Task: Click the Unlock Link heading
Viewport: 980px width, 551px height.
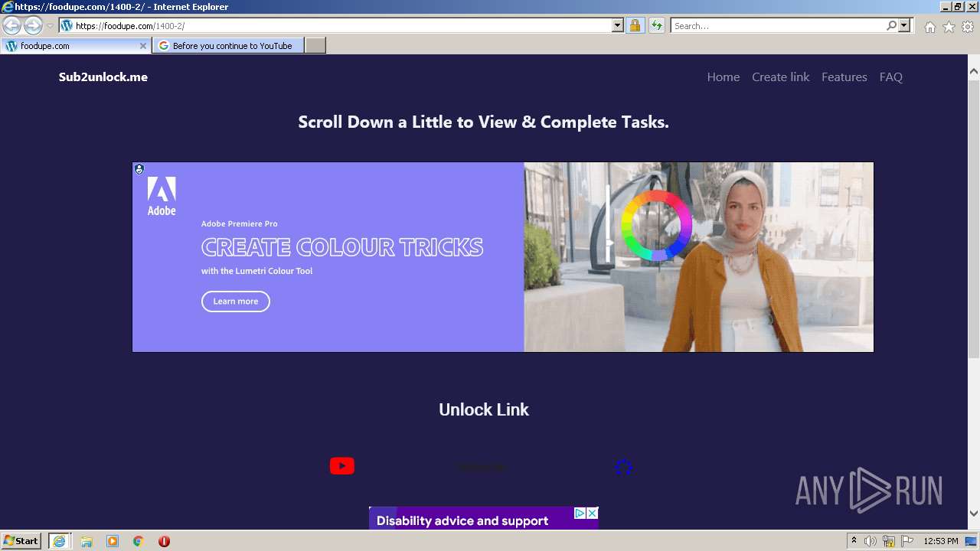Action: pyautogui.click(x=484, y=409)
